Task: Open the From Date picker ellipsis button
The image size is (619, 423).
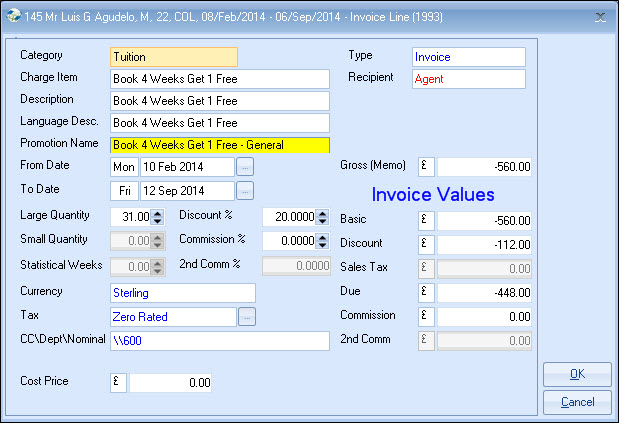Action: pyautogui.click(x=245, y=166)
